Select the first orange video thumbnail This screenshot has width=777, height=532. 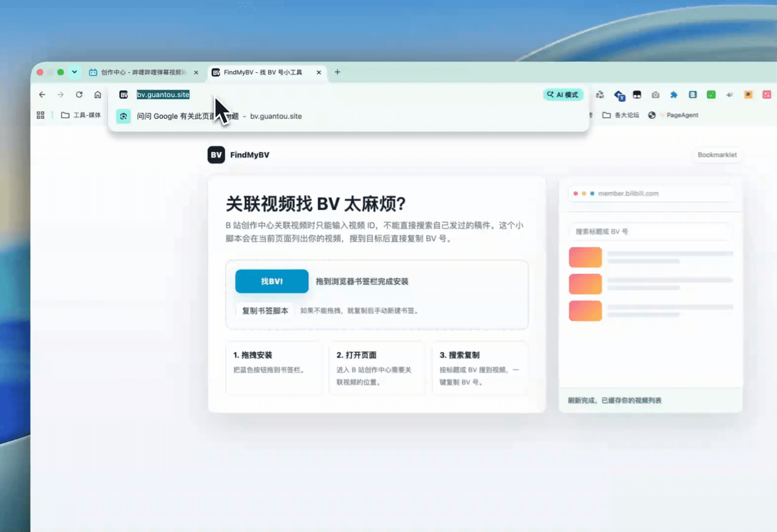point(585,257)
